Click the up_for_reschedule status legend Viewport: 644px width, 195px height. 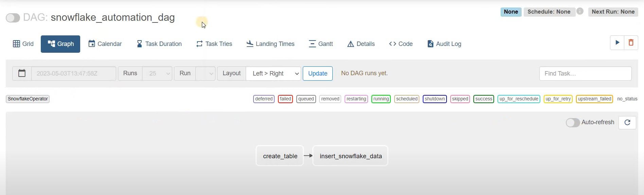tap(519, 99)
